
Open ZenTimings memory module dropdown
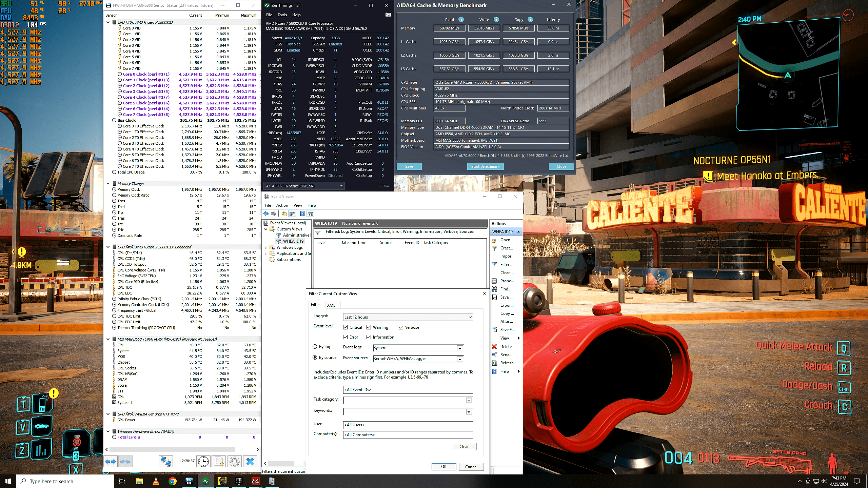[341, 186]
